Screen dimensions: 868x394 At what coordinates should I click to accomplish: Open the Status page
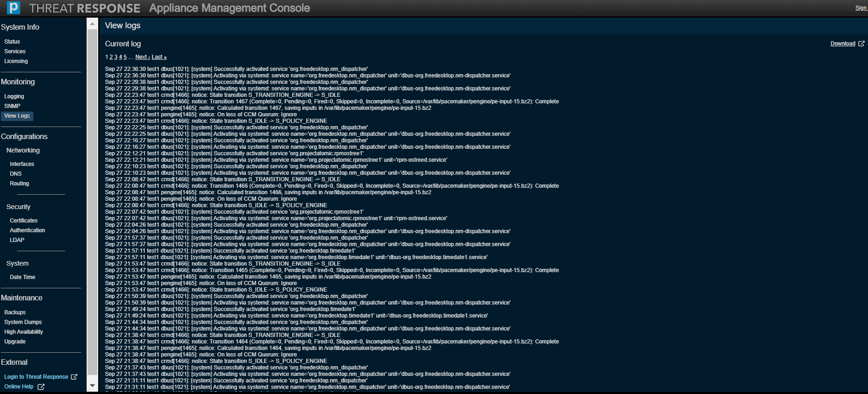click(12, 42)
